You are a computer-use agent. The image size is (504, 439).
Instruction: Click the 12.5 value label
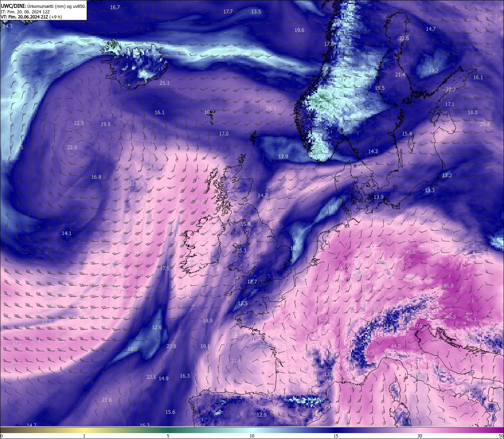point(243,304)
